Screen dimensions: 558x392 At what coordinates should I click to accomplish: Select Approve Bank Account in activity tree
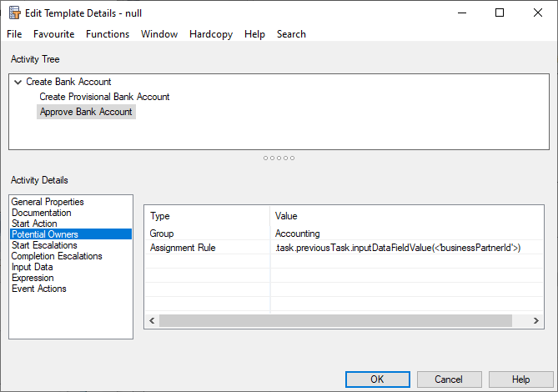pyautogui.click(x=86, y=112)
